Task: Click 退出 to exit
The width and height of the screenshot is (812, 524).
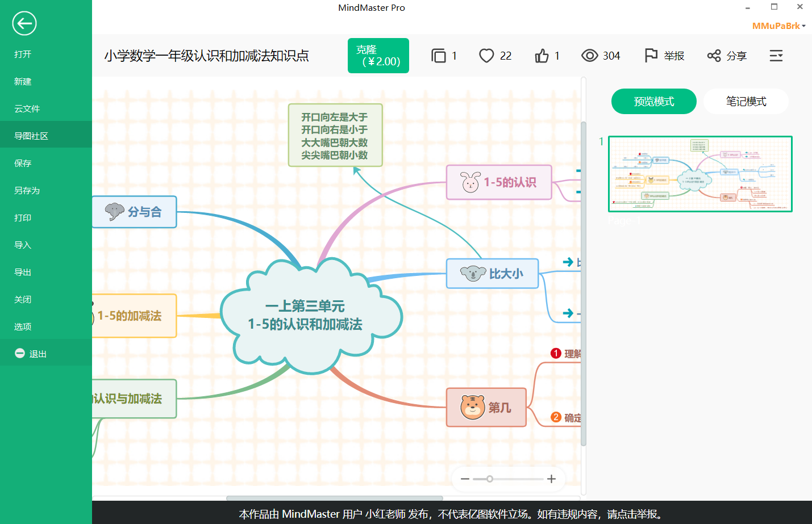Action: click(x=38, y=354)
